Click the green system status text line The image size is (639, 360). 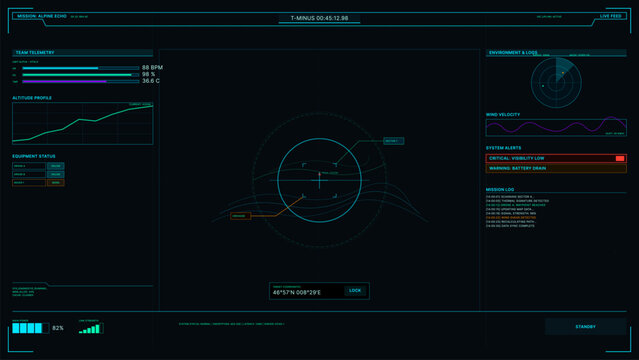[x=231, y=324]
